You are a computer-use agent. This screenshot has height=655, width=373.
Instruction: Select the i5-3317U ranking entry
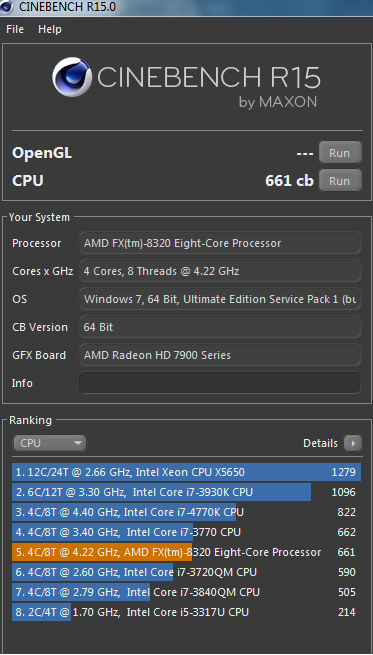[x=186, y=612]
